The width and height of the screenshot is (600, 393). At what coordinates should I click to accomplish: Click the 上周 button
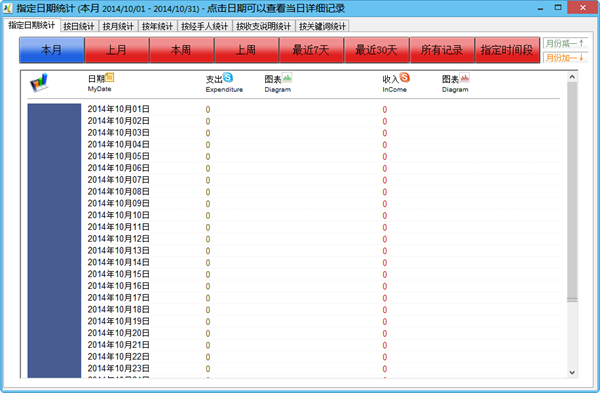246,50
